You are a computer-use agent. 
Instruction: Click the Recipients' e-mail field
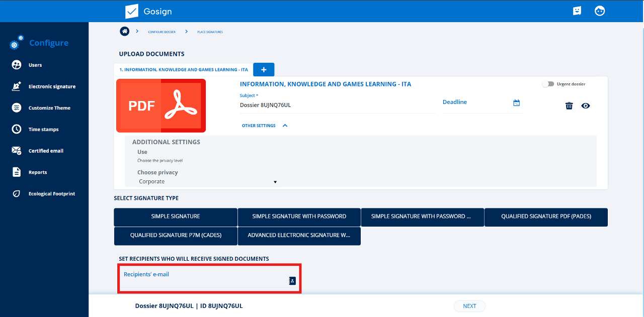click(201, 281)
